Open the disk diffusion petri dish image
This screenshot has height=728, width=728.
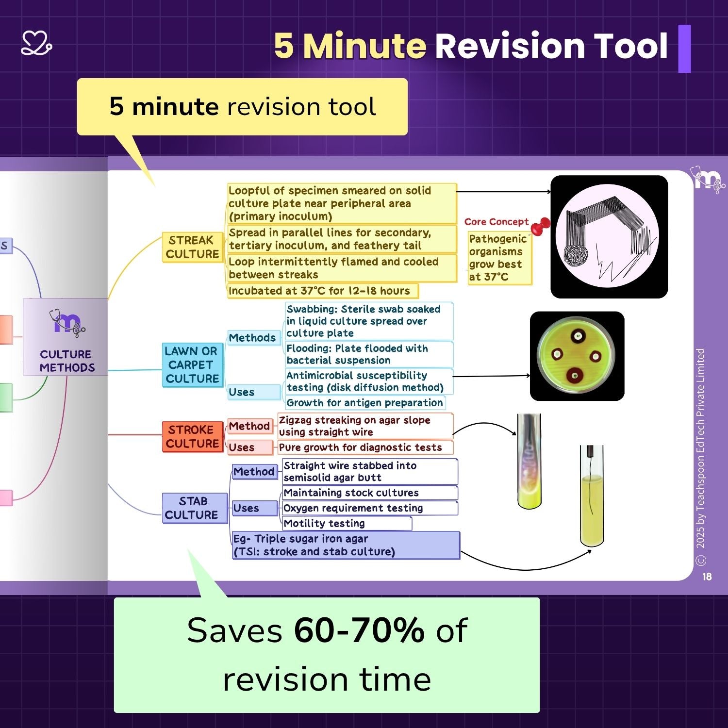pyautogui.click(x=577, y=356)
